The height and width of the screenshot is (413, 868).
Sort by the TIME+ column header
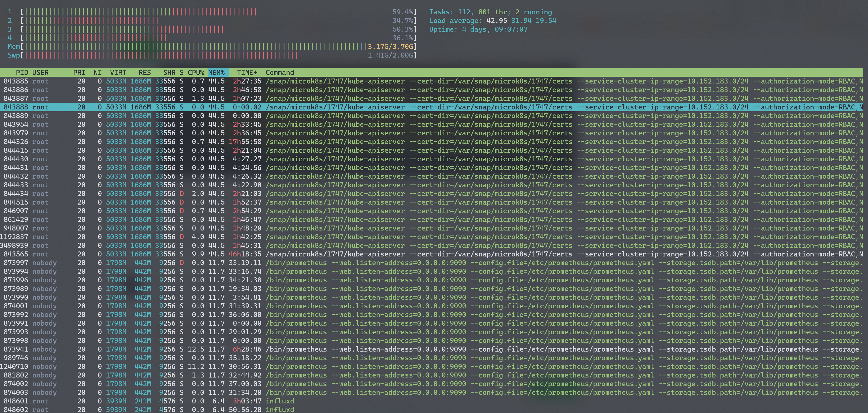click(x=247, y=73)
